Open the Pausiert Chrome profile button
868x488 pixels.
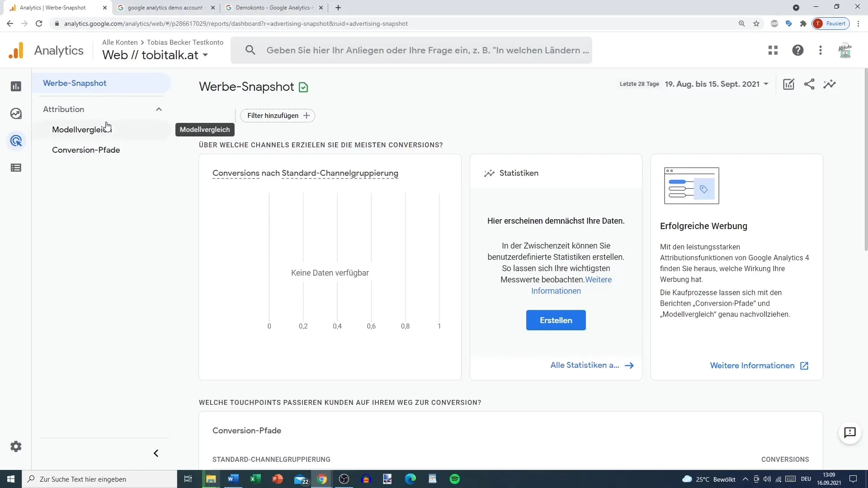(x=830, y=23)
